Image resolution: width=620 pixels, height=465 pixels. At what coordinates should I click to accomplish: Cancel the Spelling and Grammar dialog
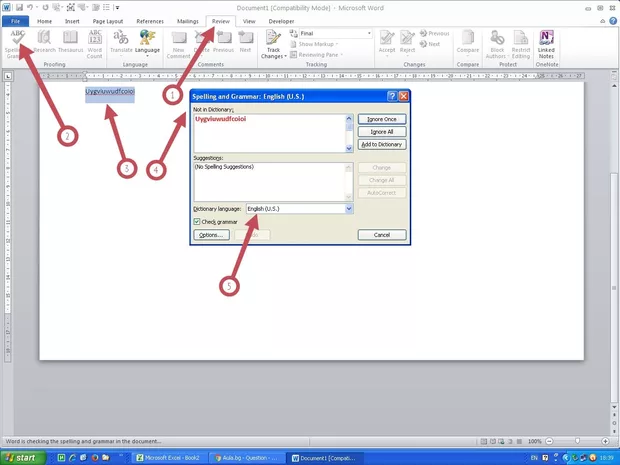point(382,235)
